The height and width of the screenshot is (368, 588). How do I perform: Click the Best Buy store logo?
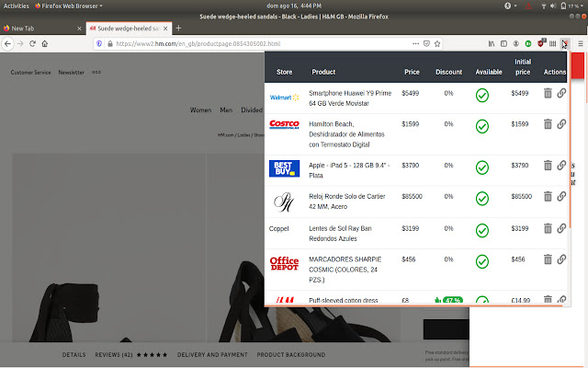(284, 168)
